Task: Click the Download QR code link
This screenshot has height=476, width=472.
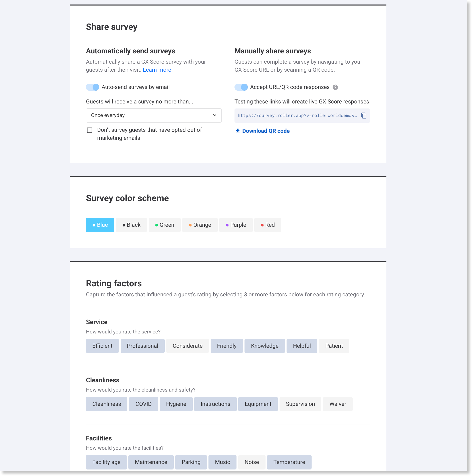Action: click(x=266, y=131)
